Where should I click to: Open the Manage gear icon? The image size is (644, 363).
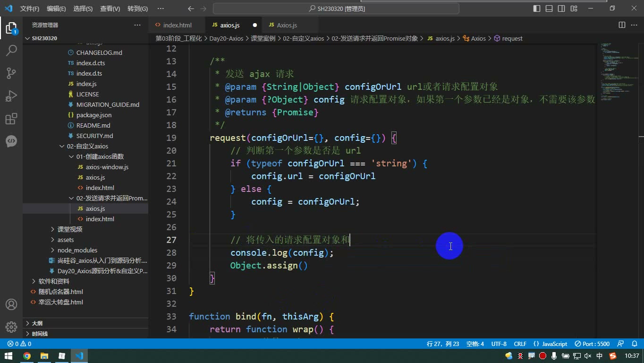click(x=11, y=327)
